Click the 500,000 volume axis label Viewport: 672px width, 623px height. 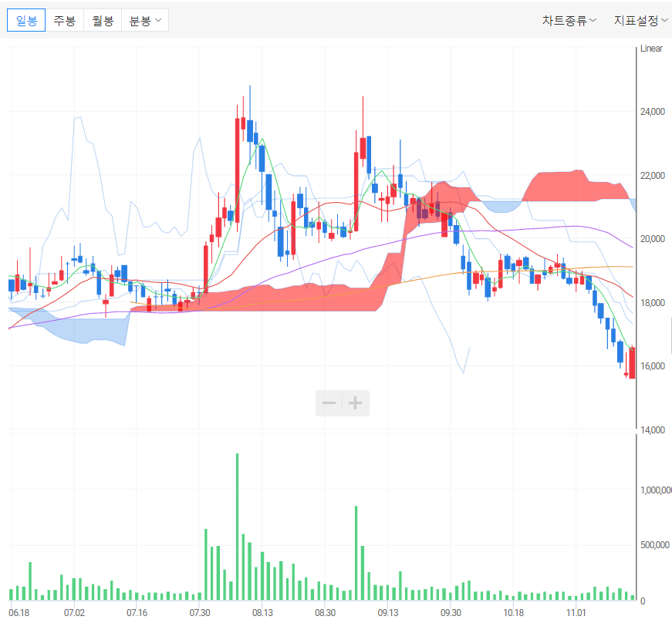655,545
